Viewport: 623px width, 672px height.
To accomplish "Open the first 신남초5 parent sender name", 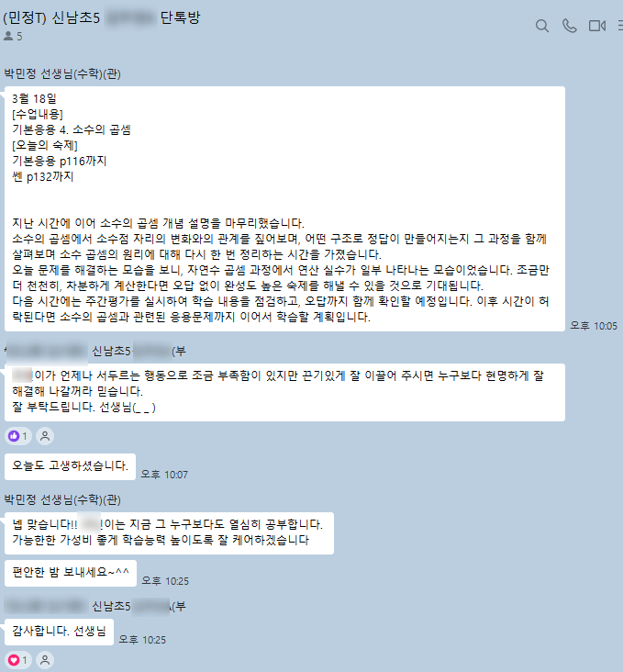I will click(95, 351).
